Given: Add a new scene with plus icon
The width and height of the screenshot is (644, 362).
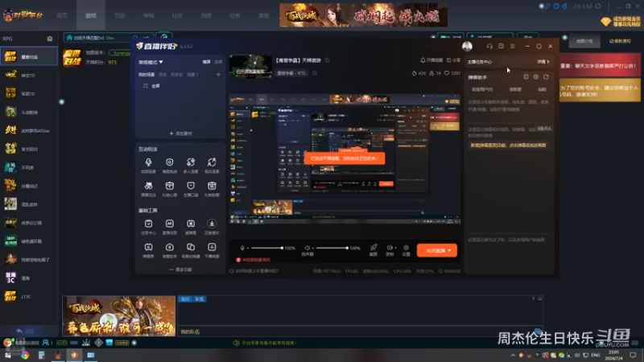Looking at the screenshot, I should pos(218,75).
